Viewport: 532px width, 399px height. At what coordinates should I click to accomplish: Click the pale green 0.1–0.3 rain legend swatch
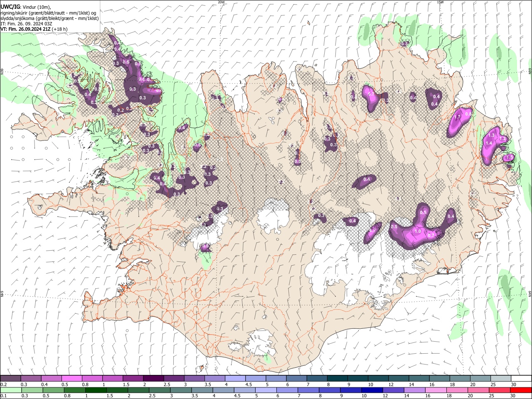[10, 390]
